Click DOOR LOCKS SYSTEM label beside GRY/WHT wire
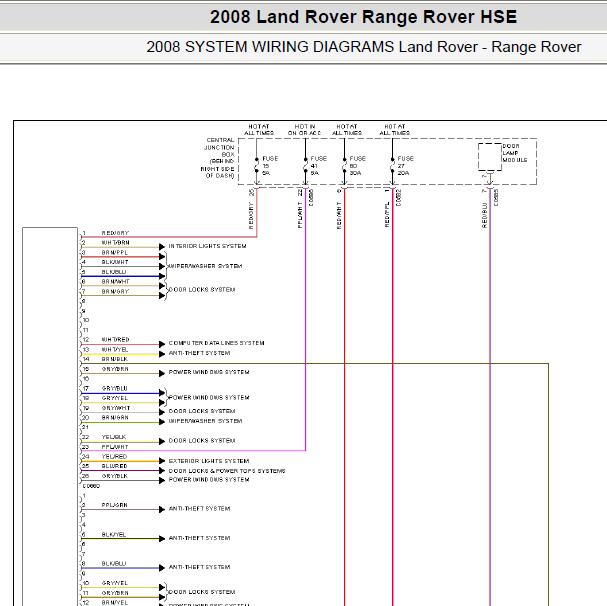This screenshot has height=606, width=607. click(202, 411)
